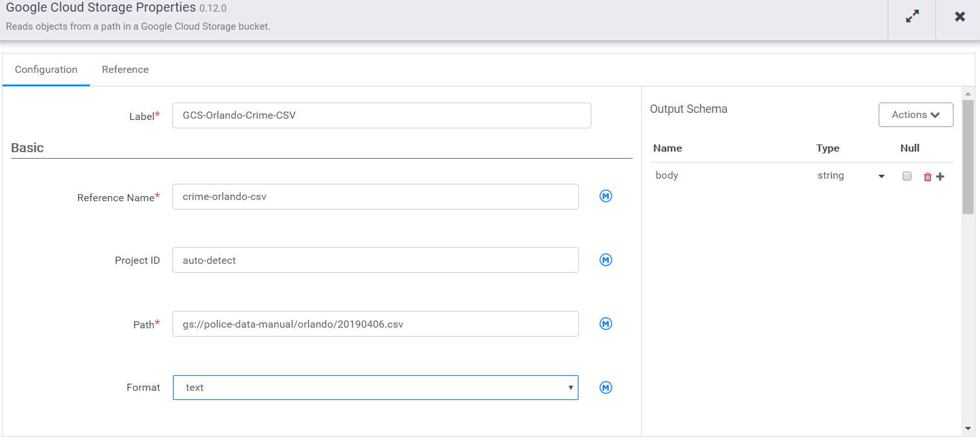Select the Configuration tab
Screen dimensions: 980x445
[x=46, y=70]
